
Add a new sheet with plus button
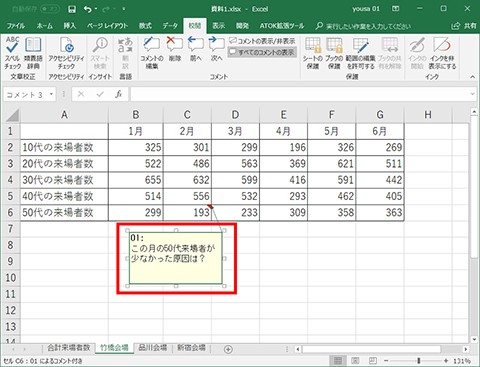coord(228,349)
